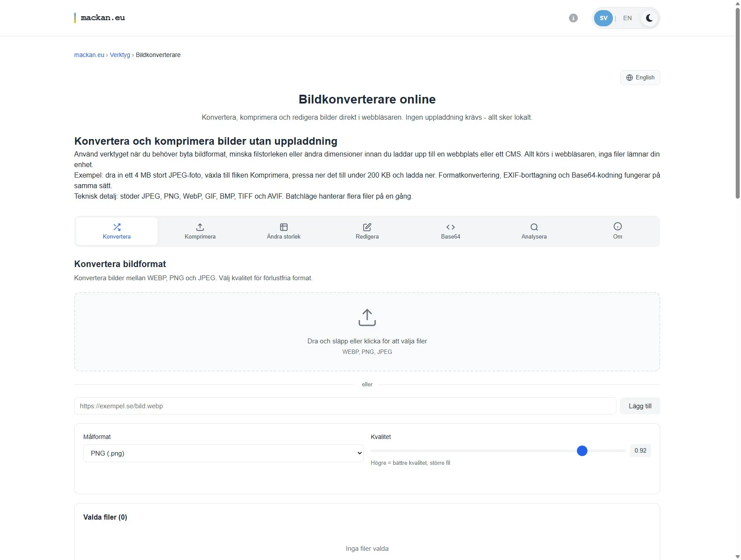Expand the Målformat PNG dropdown

pos(223,453)
